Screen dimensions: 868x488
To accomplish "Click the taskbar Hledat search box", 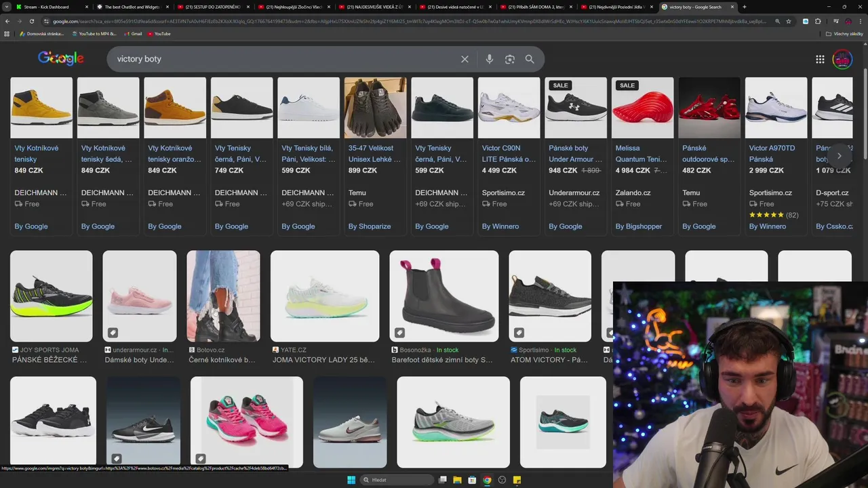I will coord(397,480).
